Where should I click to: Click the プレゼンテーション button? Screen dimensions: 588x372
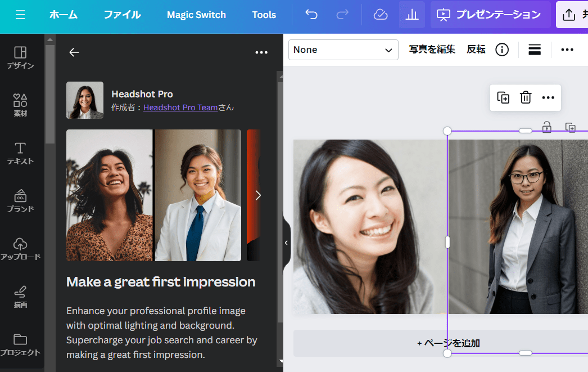490,15
